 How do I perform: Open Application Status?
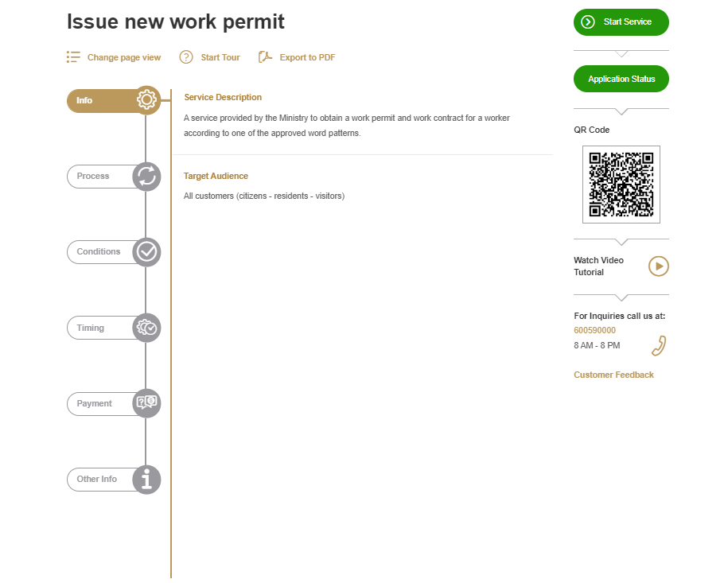[x=621, y=79]
